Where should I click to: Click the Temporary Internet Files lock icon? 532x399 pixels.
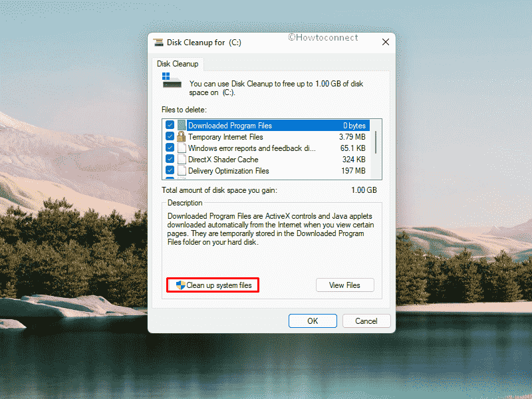click(182, 136)
